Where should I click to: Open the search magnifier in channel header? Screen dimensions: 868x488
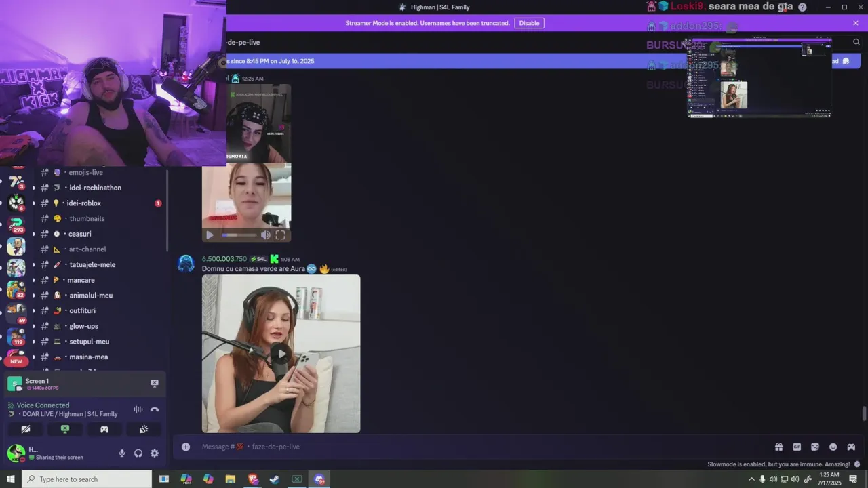pyautogui.click(x=856, y=42)
